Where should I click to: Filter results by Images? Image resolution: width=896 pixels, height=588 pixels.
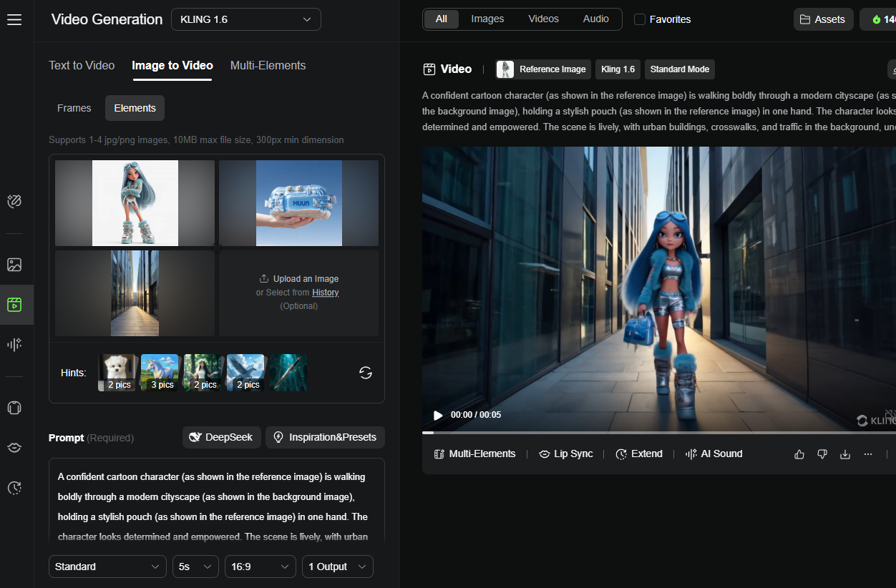tap(487, 19)
